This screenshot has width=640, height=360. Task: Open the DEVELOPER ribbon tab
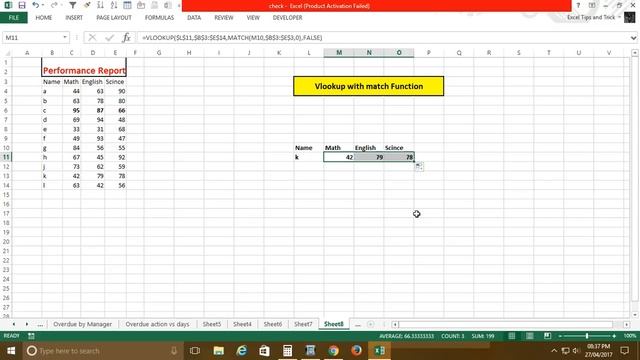pyautogui.click(x=287, y=18)
